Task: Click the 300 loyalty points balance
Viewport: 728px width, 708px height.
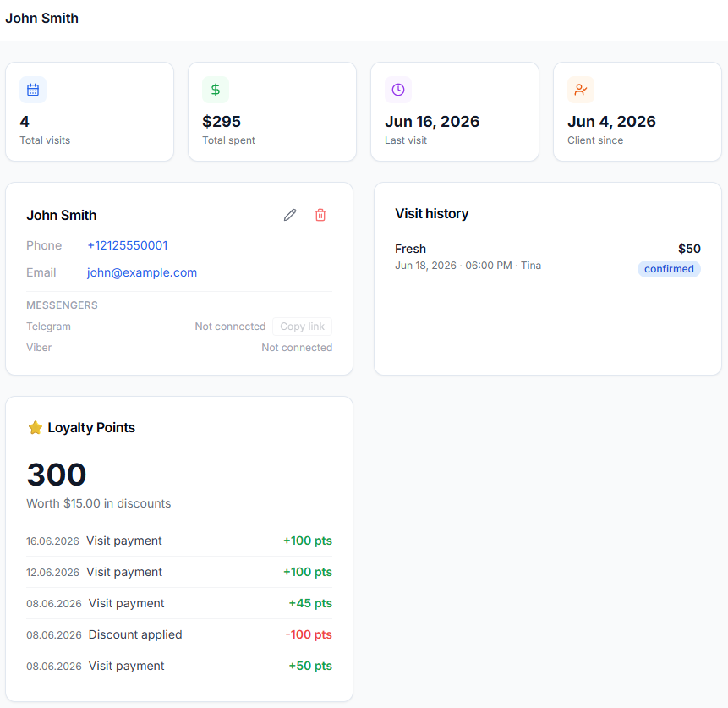Action: coord(57,475)
